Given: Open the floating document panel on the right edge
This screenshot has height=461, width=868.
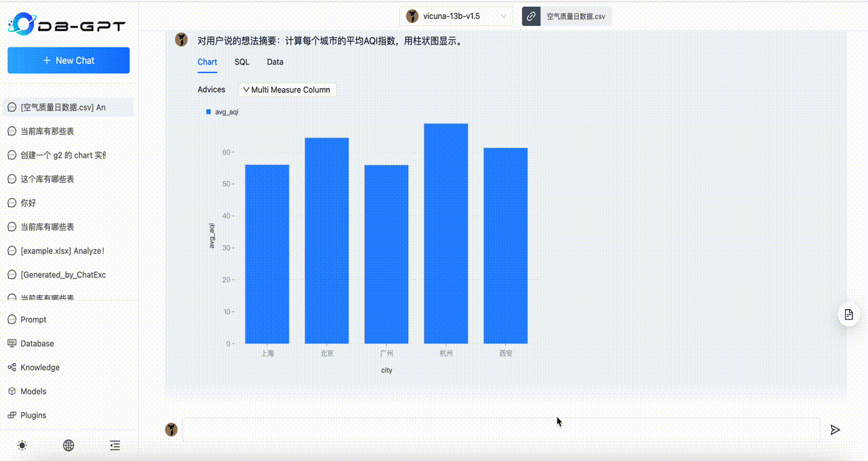Looking at the screenshot, I should click(848, 314).
